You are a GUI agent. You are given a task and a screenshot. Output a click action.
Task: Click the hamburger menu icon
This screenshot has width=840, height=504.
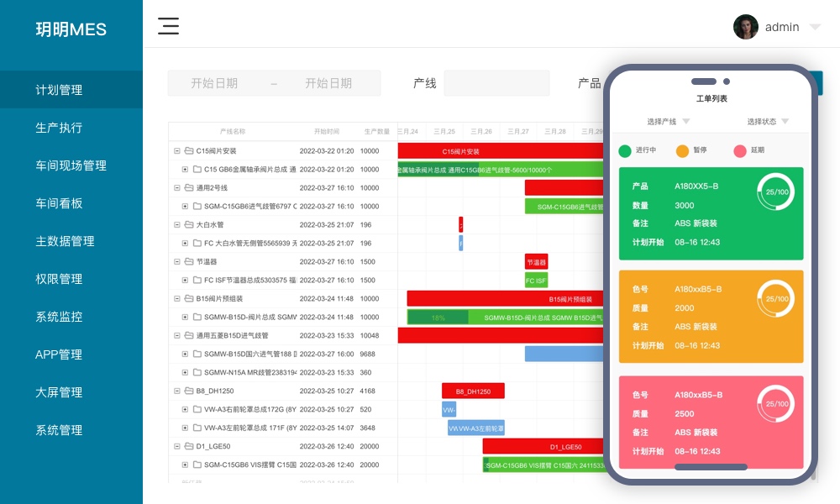tap(169, 26)
